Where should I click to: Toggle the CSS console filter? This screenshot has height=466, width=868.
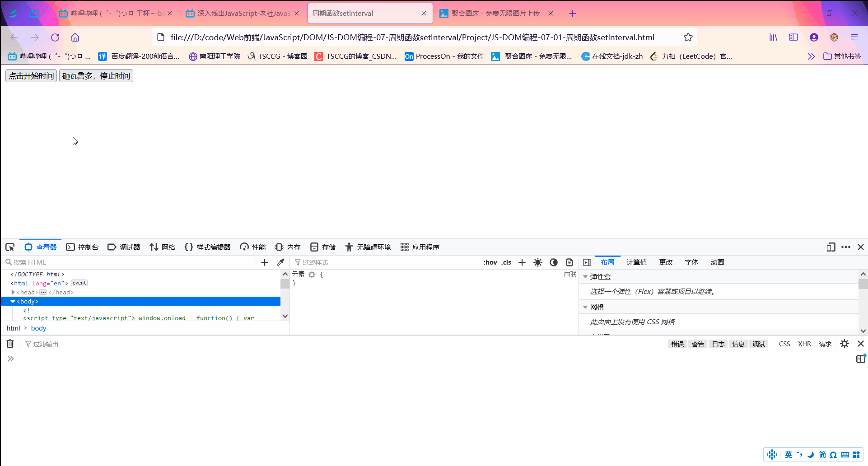click(784, 344)
